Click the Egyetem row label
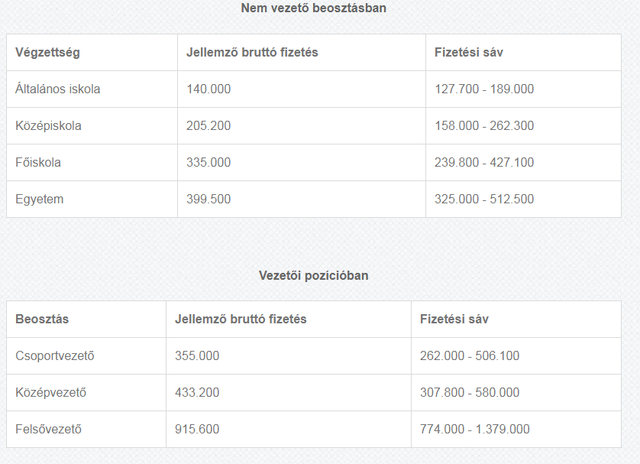This screenshot has height=464, width=640. point(40,199)
